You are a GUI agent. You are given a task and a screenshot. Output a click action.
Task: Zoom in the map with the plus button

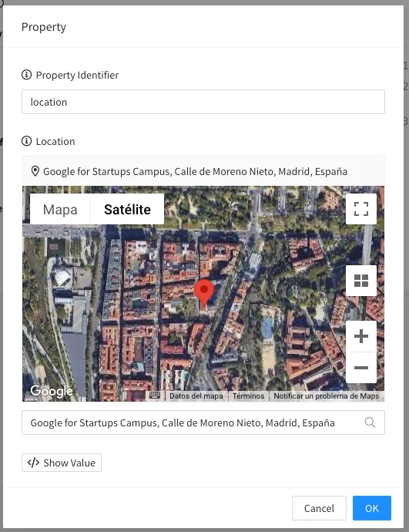click(x=361, y=336)
